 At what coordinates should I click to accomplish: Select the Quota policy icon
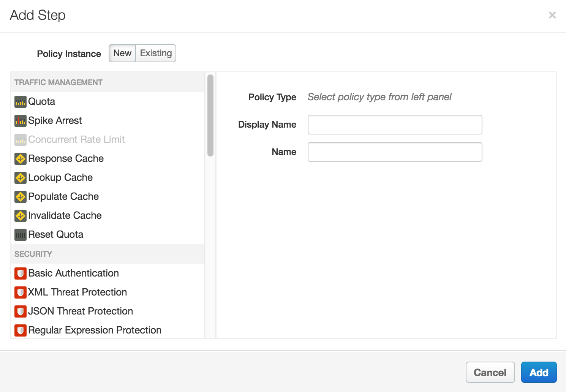(20, 101)
